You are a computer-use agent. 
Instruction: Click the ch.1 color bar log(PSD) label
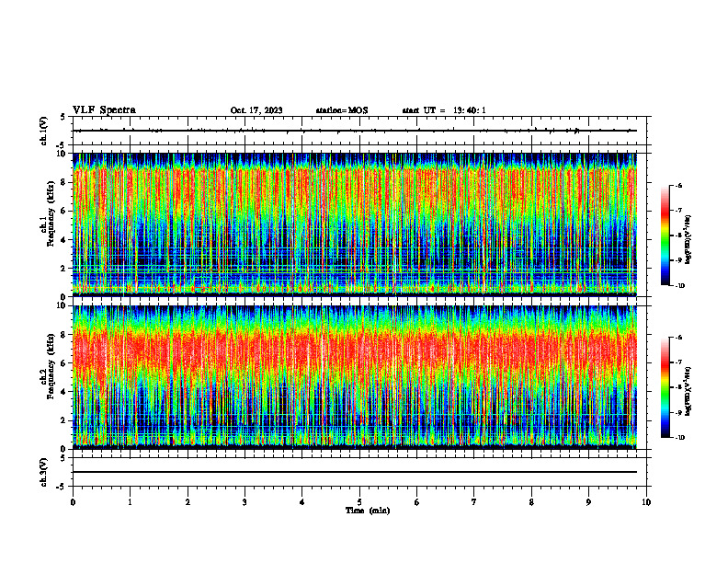[x=688, y=240]
